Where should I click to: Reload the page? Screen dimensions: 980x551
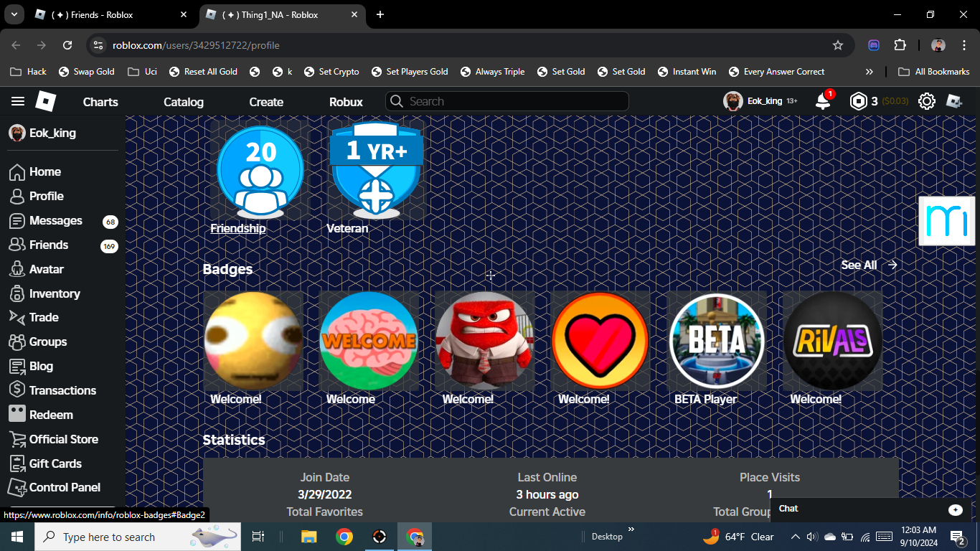click(x=67, y=45)
